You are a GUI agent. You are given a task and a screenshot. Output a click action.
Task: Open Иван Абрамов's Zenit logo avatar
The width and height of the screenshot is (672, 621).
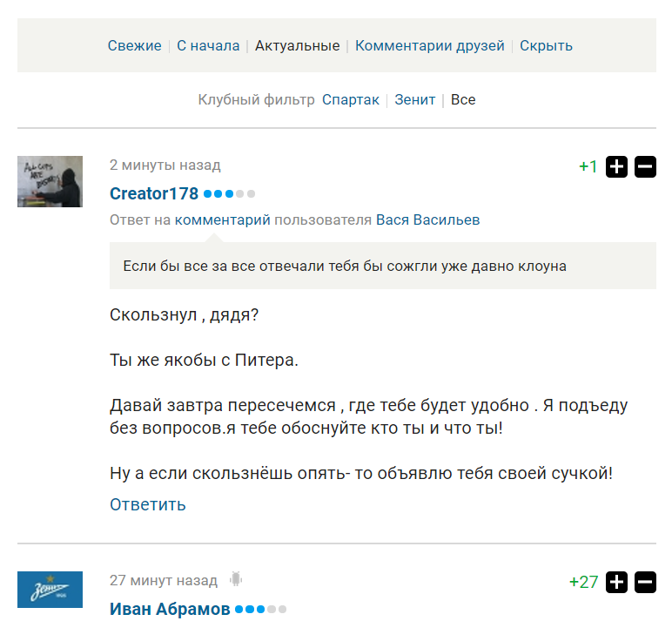(x=50, y=590)
